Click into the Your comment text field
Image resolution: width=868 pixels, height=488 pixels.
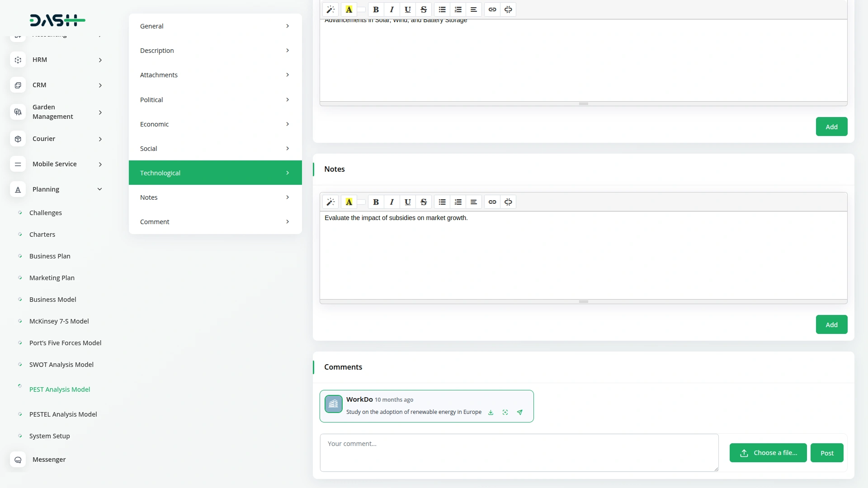point(519,453)
